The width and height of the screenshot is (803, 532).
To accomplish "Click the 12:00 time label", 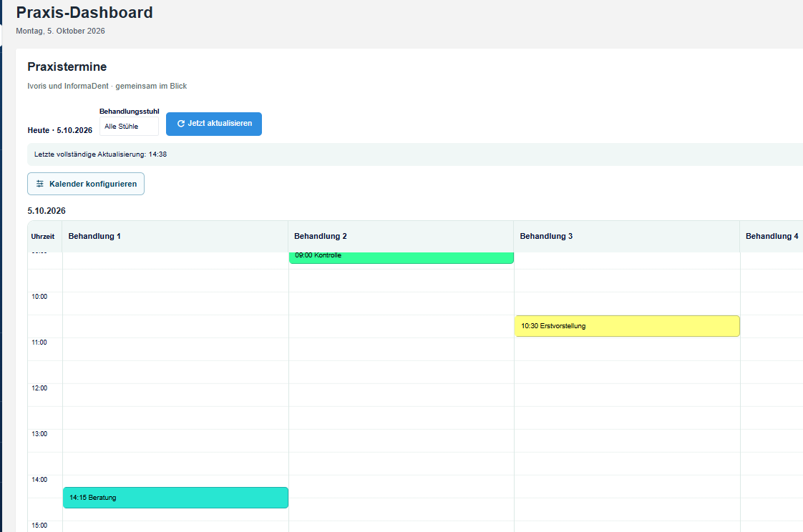I will point(39,388).
